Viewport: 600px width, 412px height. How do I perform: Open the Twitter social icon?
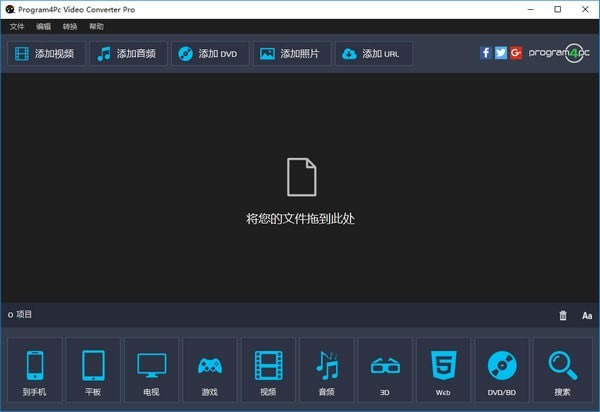pyautogui.click(x=501, y=53)
